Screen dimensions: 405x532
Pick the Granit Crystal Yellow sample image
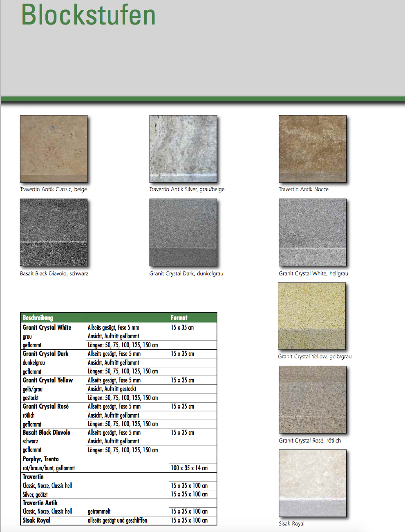click(x=311, y=316)
